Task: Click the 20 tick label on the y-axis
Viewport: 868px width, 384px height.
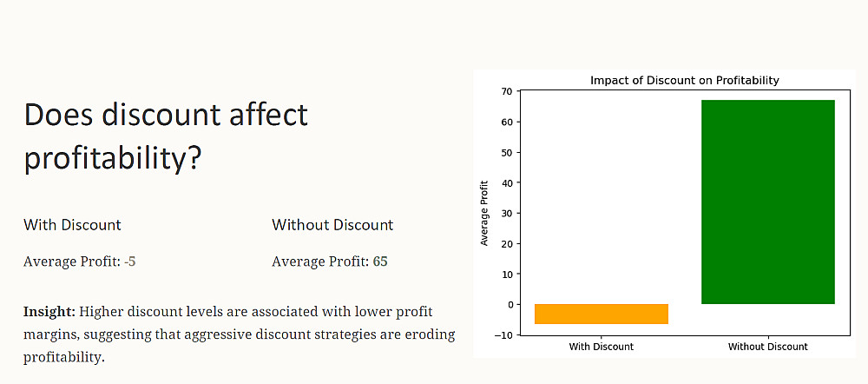Action: point(507,244)
